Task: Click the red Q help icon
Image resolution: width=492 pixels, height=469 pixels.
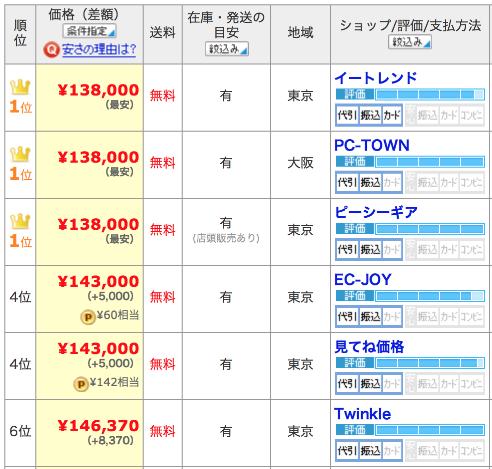Action: pyautogui.click(x=51, y=50)
